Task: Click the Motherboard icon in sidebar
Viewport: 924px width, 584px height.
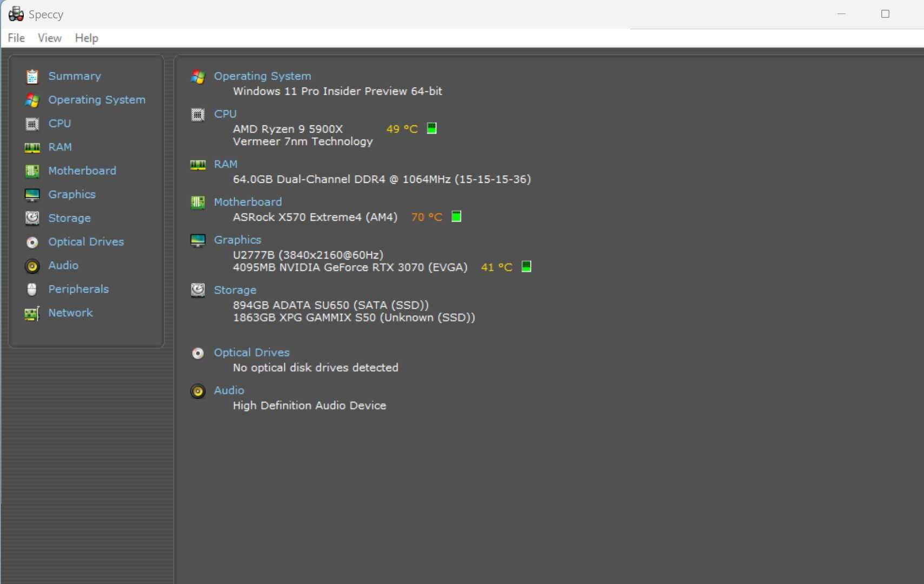Action: tap(32, 171)
